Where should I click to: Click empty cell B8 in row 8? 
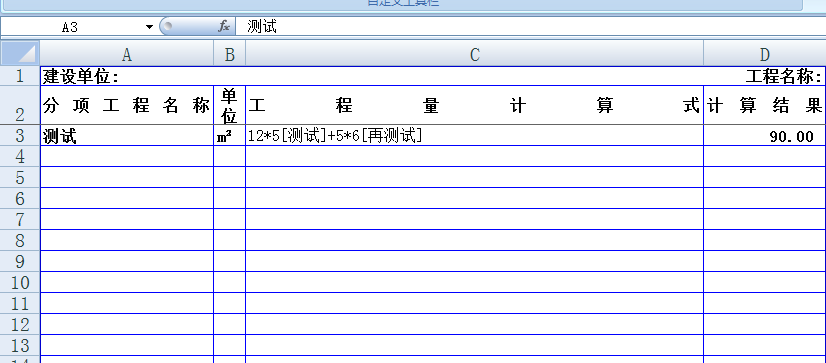[230, 241]
